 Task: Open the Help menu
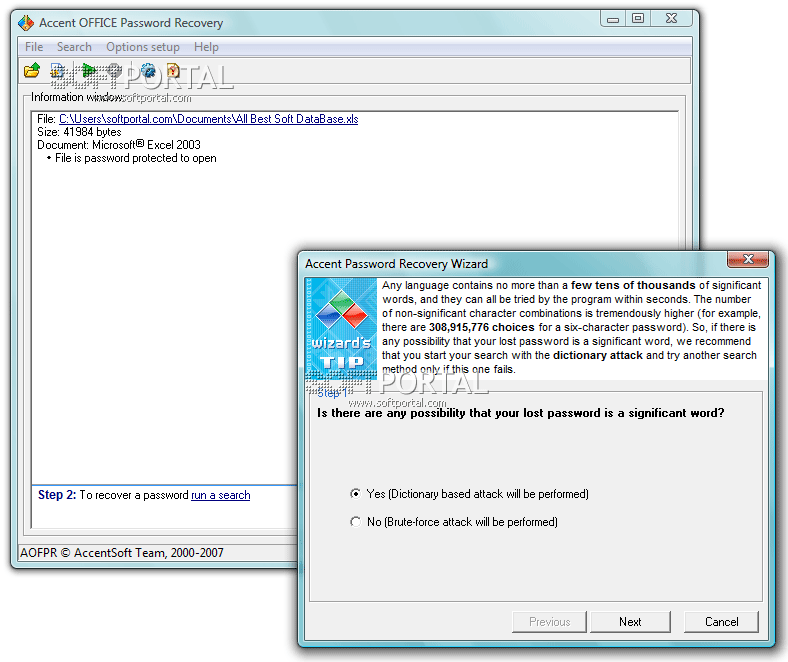tap(206, 47)
